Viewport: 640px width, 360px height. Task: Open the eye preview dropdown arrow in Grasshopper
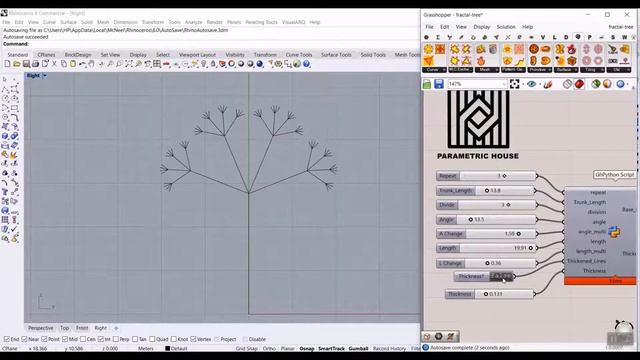pyautogui.click(x=540, y=84)
